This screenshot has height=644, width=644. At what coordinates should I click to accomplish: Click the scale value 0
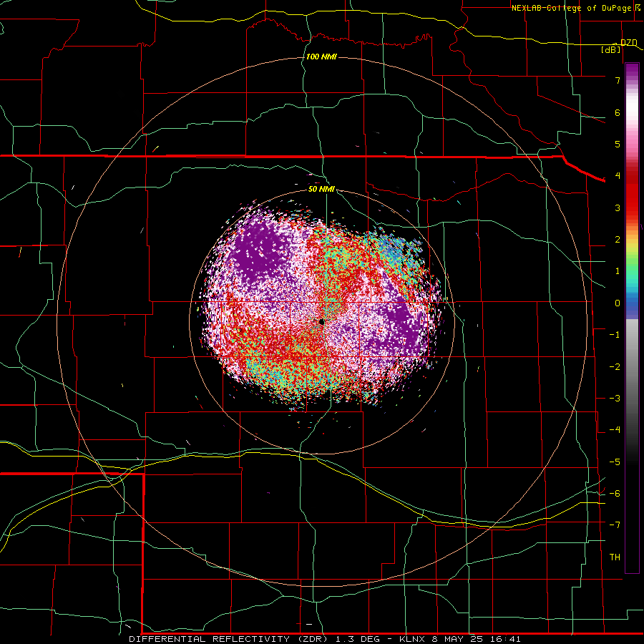tap(618, 303)
